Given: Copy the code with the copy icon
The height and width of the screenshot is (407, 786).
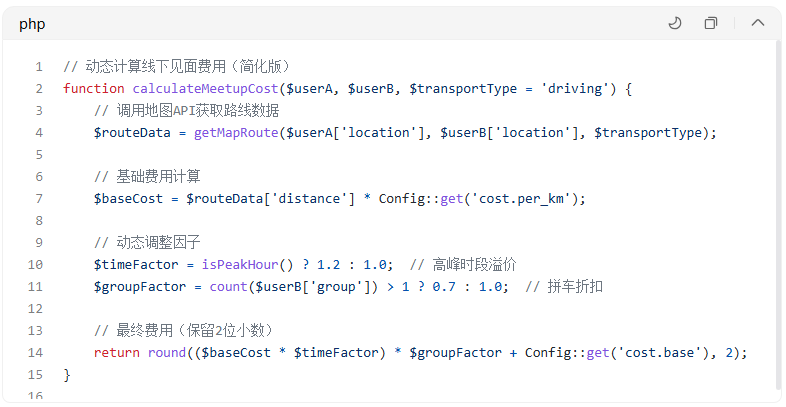Looking at the screenshot, I should 711,23.
